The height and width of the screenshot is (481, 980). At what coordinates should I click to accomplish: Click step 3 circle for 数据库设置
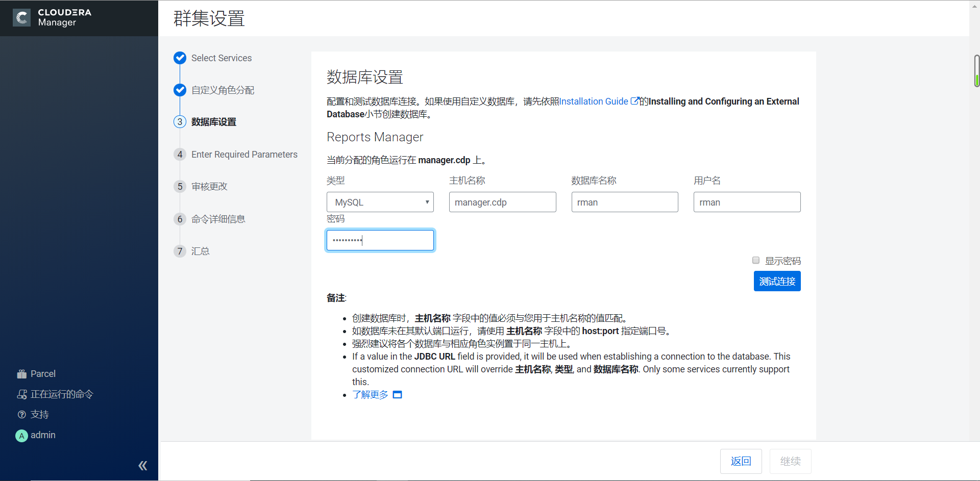pos(180,122)
